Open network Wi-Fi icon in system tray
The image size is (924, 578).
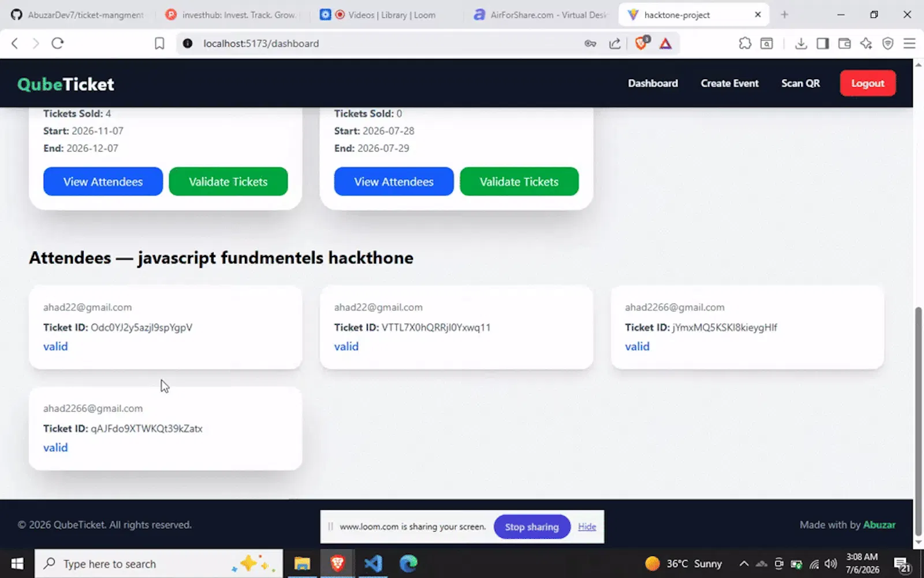click(x=814, y=564)
